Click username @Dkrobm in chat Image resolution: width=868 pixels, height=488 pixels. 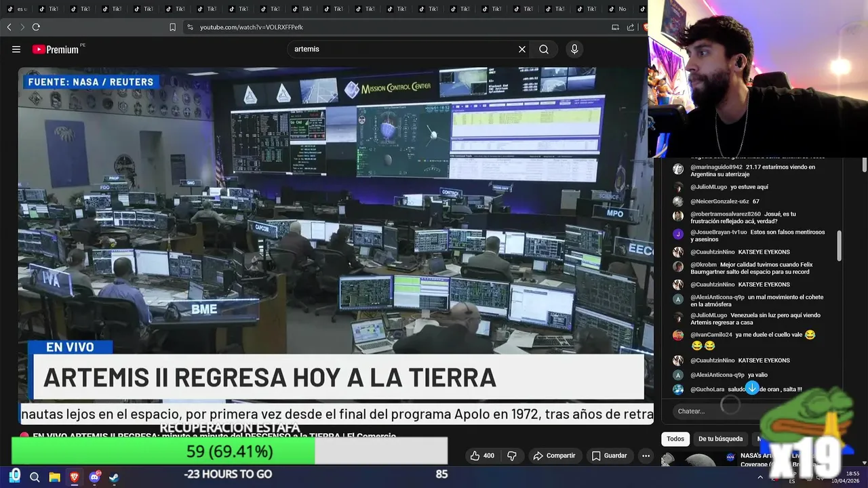pyautogui.click(x=703, y=264)
